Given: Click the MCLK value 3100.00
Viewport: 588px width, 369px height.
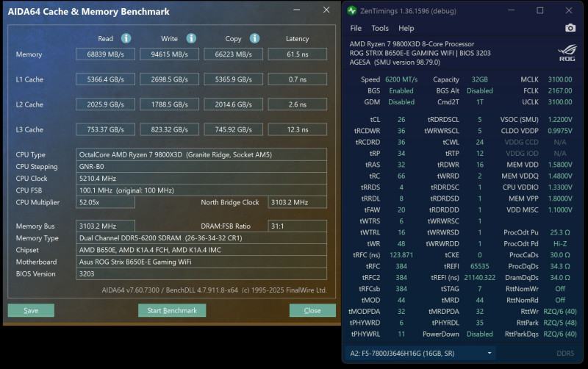Looking at the screenshot, I should click(560, 79).
